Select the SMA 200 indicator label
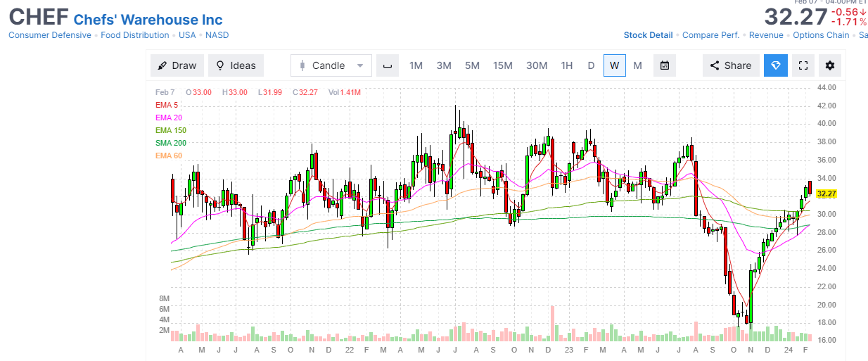868x361 pixels. [x=171, y=143]
